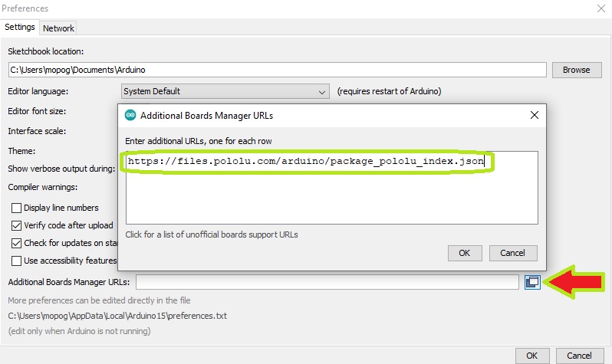Toggle Check for updates on startup
The width and height of the screenshot is (612, 364).
pos(16,243)
